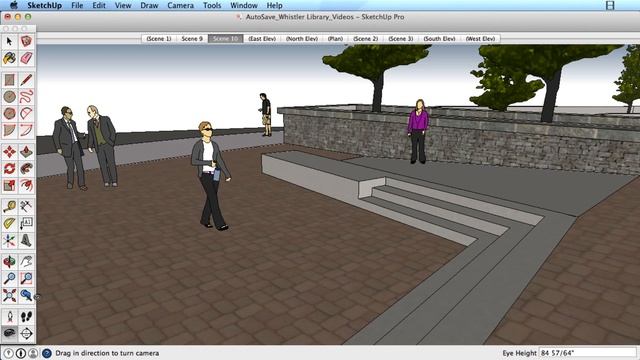Select the Previous view tool
The width and height of the screenshot is (640, 360).
point(26,295)
